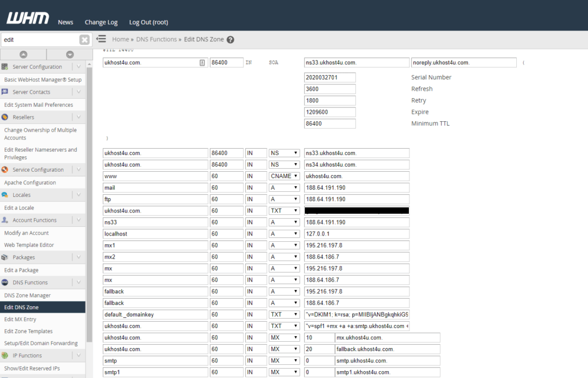Open record type dropdown for default._domainkey row
588x378 pixels.
coord(284,314)
